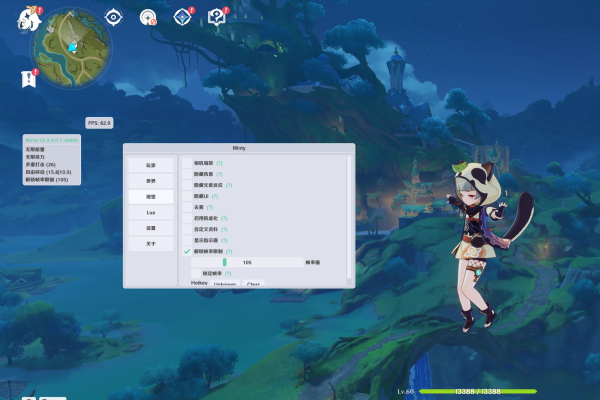Open the 设置 tab

pos(151,228)
